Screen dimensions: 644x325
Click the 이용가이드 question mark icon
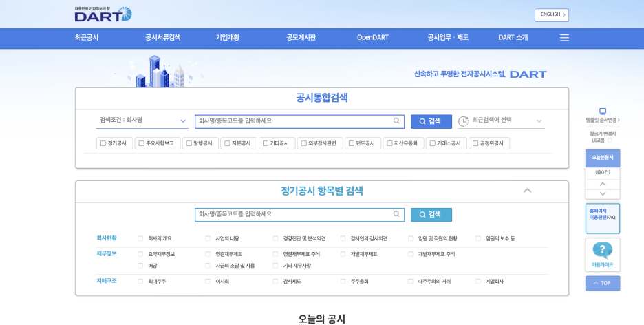pyautogui.click(x=603, y=250)
